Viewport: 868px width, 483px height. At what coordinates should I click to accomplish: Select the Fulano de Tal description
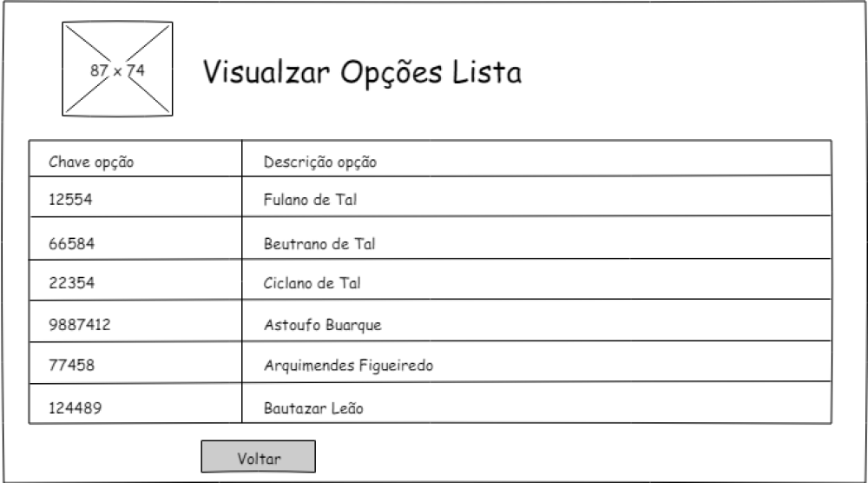(310, 200)
